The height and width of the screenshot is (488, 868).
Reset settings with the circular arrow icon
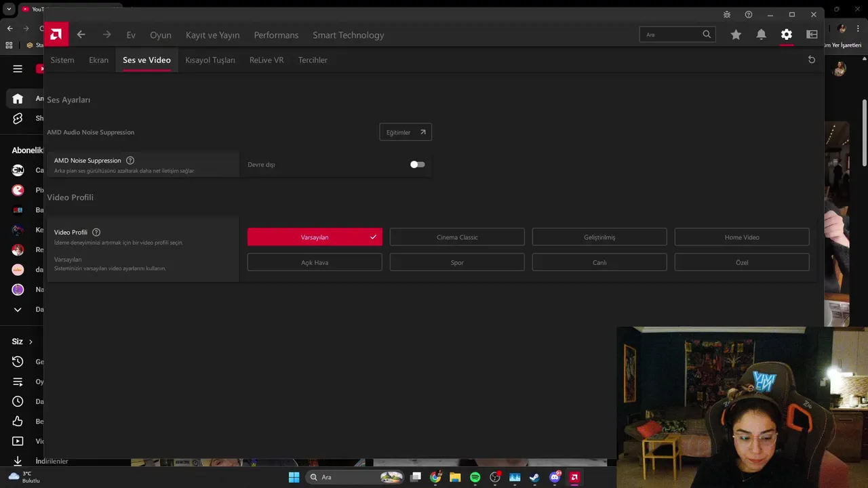(812, 60)
